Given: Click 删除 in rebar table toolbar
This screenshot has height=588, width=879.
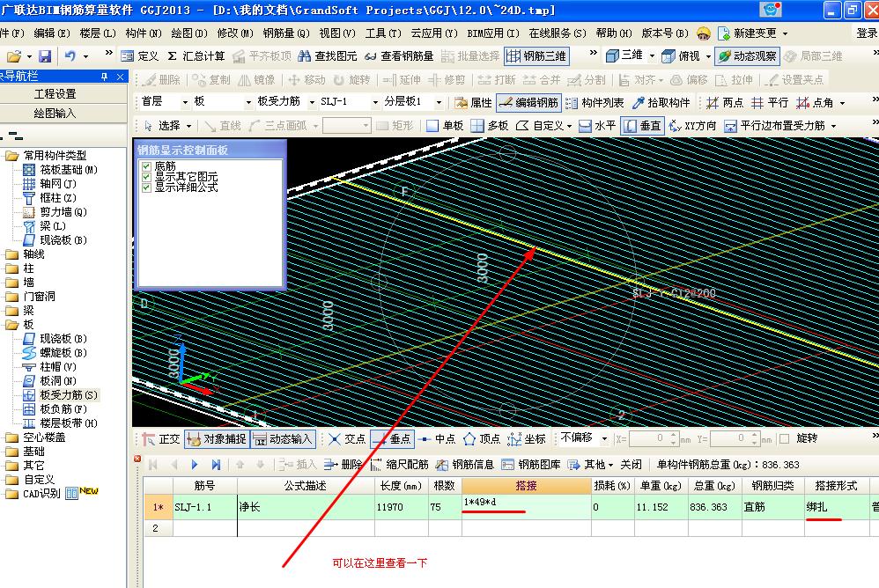Looking at the screenshot, I should click(x=343, y=464).
